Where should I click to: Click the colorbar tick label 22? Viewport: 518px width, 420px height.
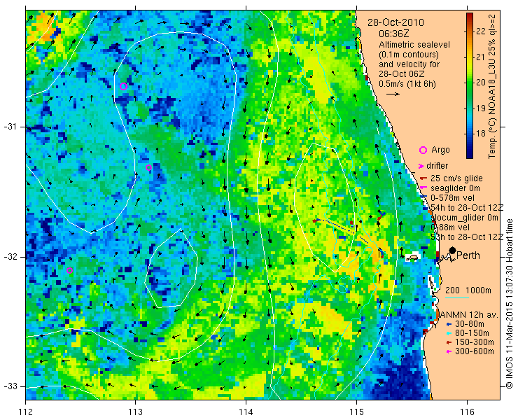click(x=482, y=31)
